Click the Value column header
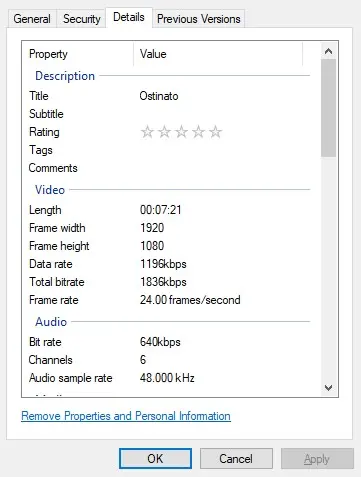This screenshot has width=361, height=477. click(218, 54)
